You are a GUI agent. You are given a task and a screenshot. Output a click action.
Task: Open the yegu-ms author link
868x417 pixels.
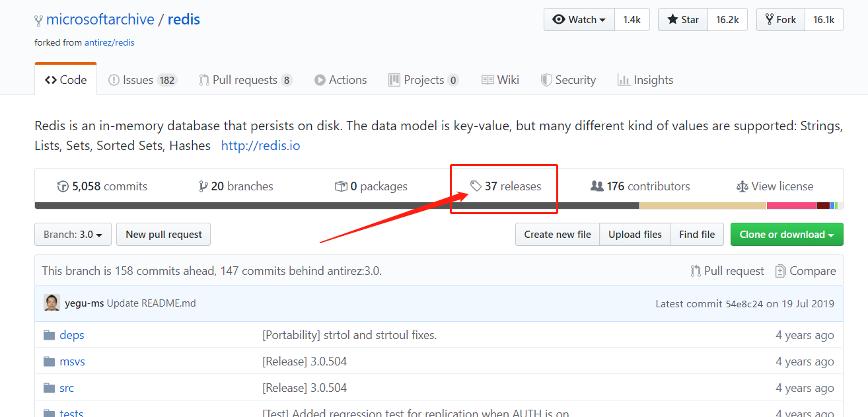[84, 303]
